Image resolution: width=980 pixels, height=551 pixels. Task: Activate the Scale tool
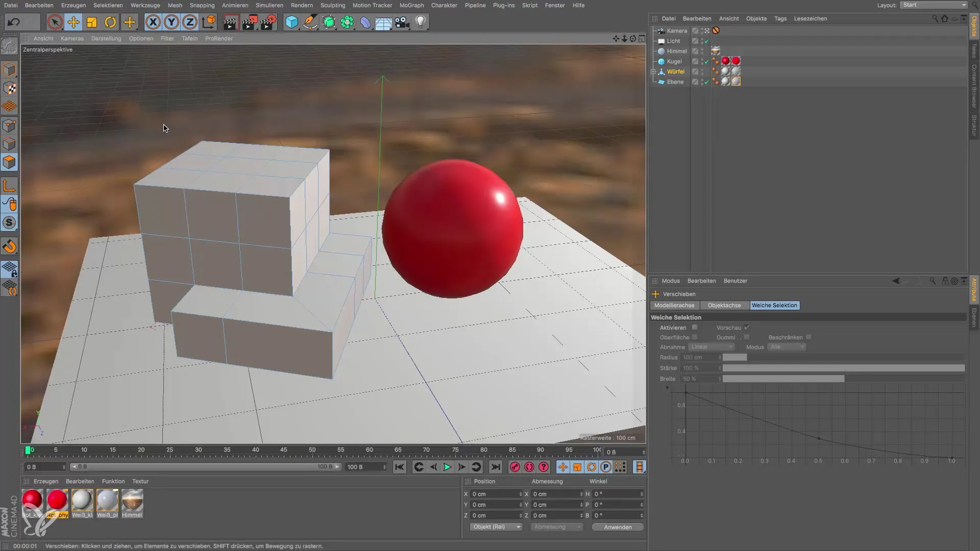tap(92, 22)
